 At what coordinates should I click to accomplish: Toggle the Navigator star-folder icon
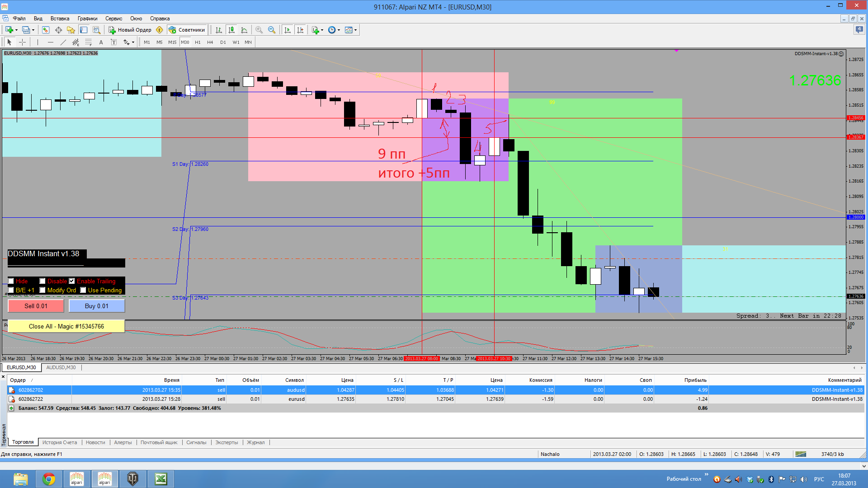point(71,30)
